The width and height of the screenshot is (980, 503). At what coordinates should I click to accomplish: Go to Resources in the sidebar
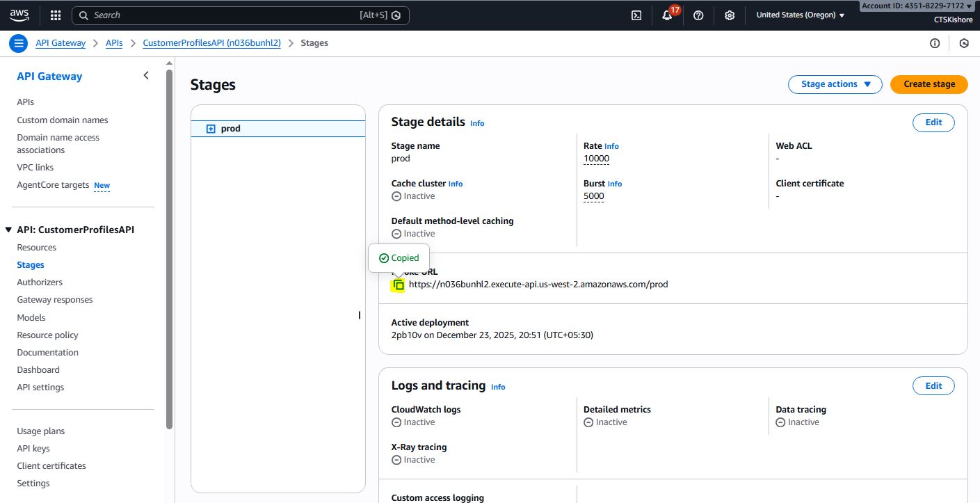37,248
